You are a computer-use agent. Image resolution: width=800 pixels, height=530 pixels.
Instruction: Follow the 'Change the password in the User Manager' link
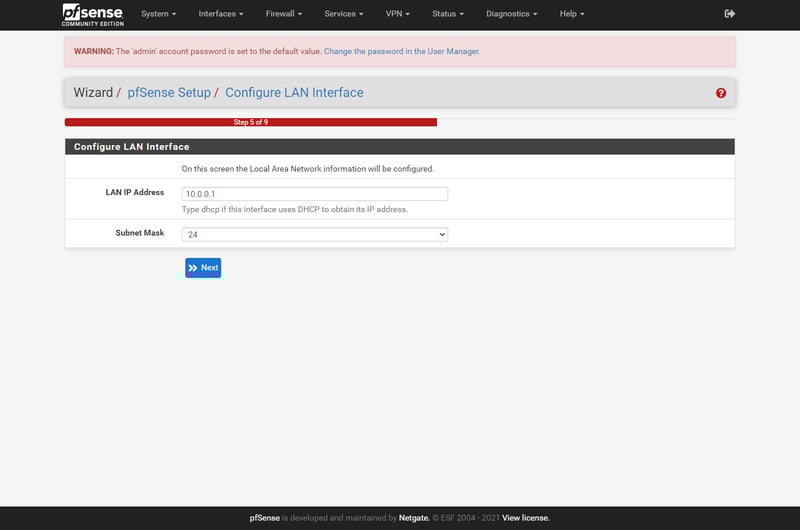tap(402, 52)
